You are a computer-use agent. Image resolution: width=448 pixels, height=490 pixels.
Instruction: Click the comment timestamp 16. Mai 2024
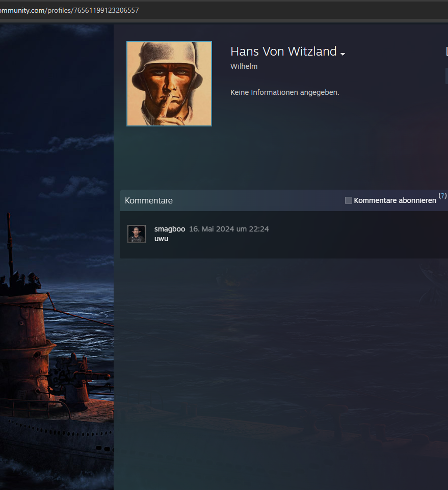pyautogui.click(x=229, y=229)
